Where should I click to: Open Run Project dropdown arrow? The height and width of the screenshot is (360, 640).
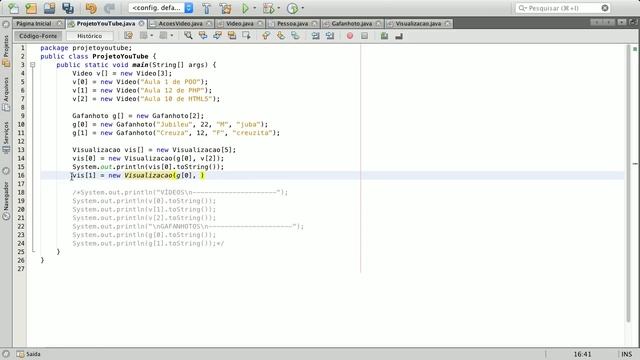[x=255, y=8]
